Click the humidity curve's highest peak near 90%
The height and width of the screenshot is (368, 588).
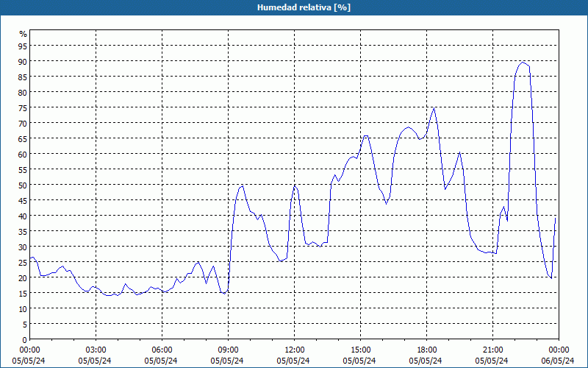(x=523, y=63)
